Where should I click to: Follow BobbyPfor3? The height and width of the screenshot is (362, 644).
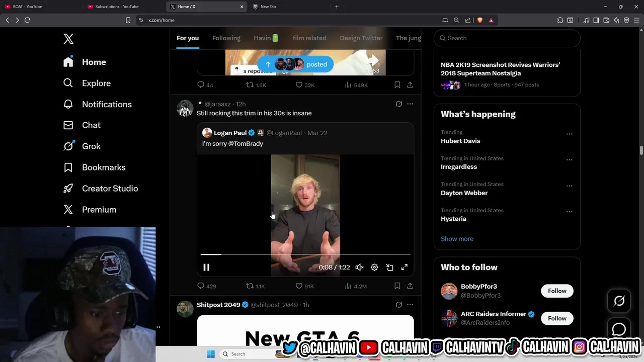click(x=557, y=291)
